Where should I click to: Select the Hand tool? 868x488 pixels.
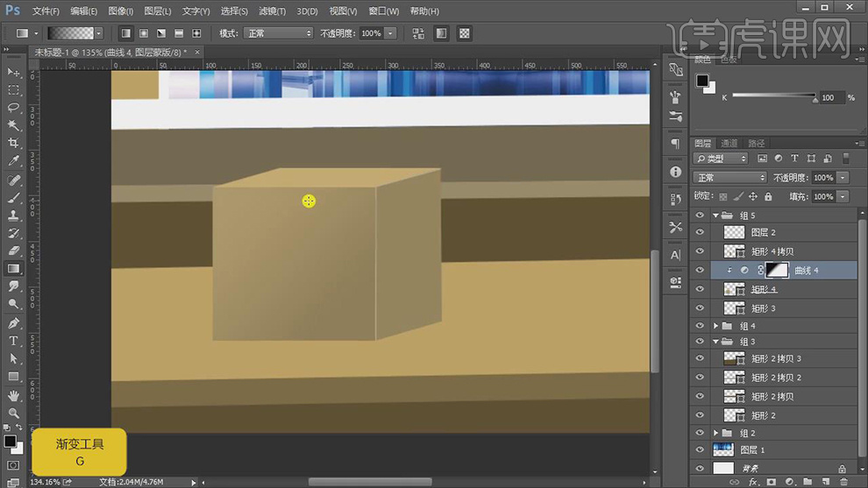[13, 396]
